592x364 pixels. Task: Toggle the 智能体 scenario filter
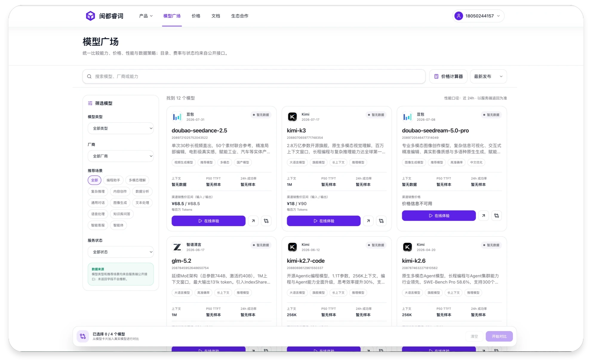click(x=118, y=225)
